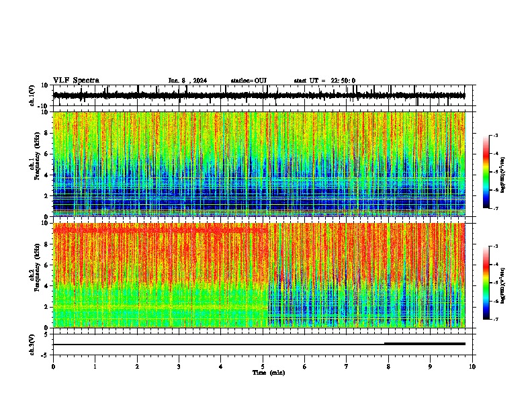Screen dimensions: 532x411
Task: Click time axis tick label "6"
Action: [x=304, y=367]
